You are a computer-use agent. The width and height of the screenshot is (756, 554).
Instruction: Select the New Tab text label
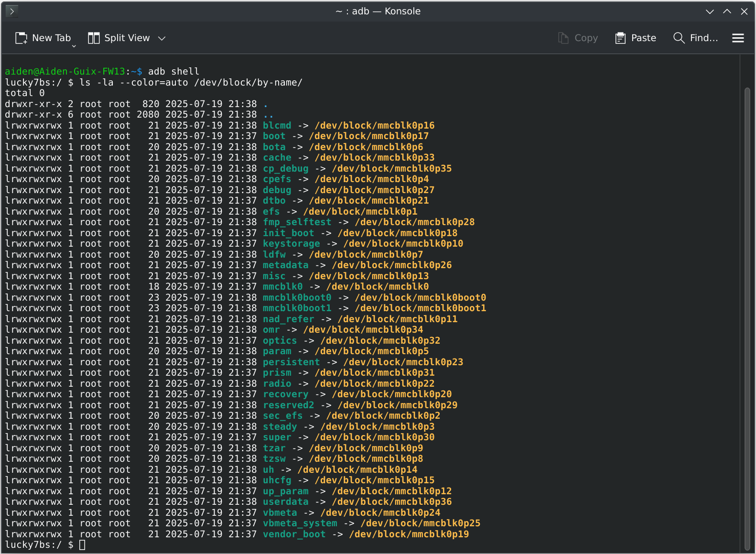pyautogui.click(x=51, y=38)
